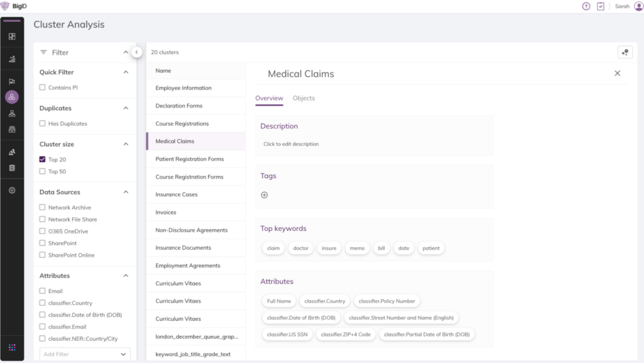The image size is (644, 363).
Task: Open settings gear in left sidebar
Action: [12, 190]
